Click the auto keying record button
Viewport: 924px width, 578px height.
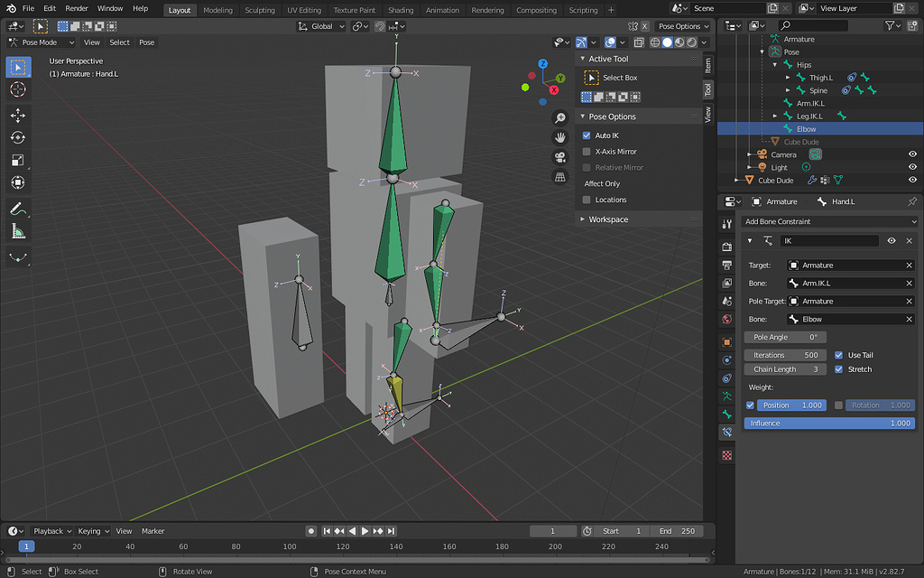[311, 531]
